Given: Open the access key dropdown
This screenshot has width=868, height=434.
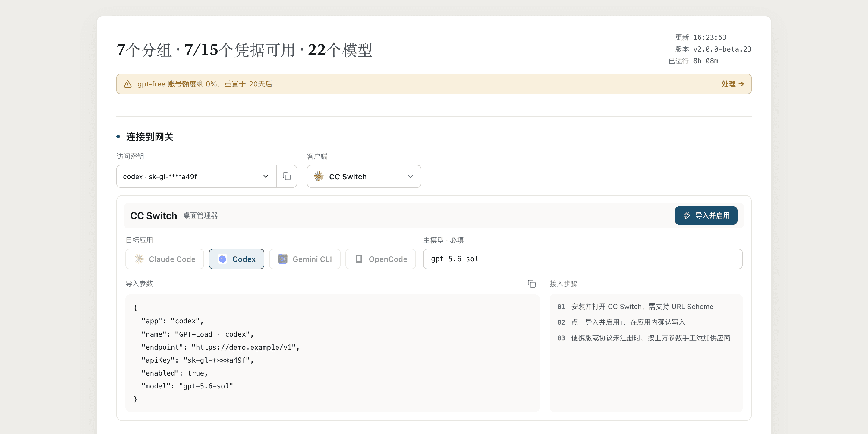Looking at the screenshot, I should (197, 176).
